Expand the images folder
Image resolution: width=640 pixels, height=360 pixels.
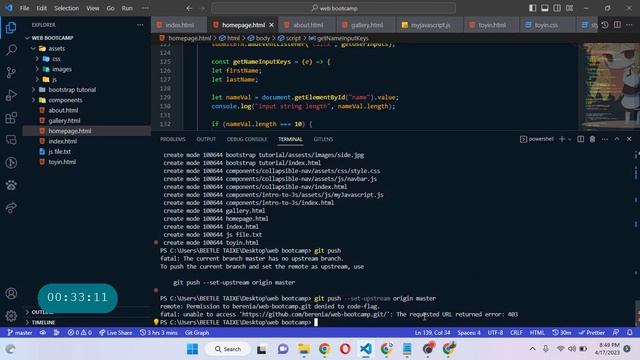[37, 69]
